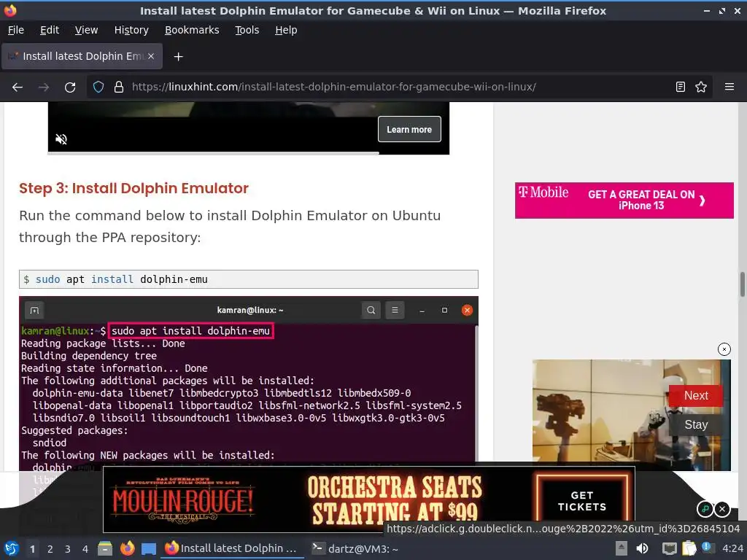Reload the current page
This screenshot has height=560, width=747.
70,87
